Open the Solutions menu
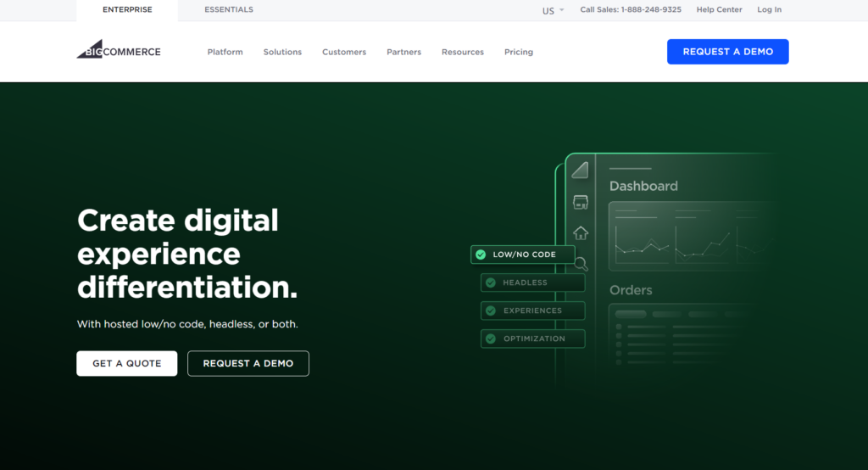 282,52
